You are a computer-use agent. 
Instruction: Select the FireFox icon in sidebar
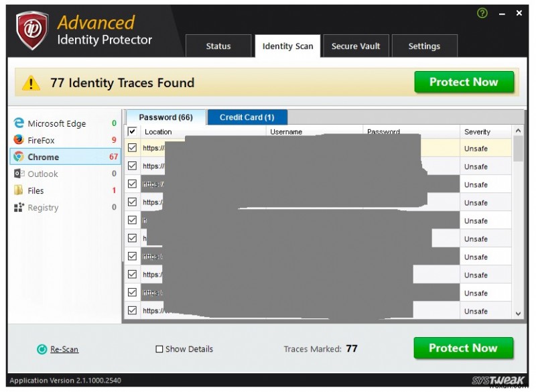tap(19, 140)
